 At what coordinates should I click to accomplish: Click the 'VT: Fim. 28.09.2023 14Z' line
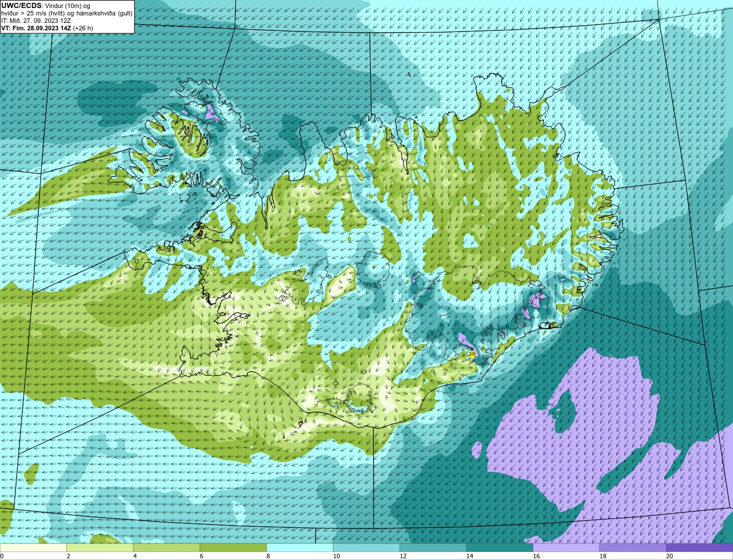point(48,28)
